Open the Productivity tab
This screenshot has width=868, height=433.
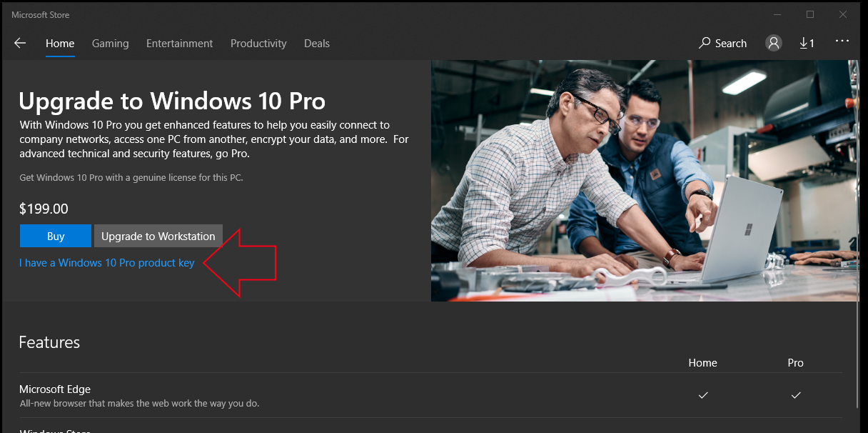[x=258, y=43]
